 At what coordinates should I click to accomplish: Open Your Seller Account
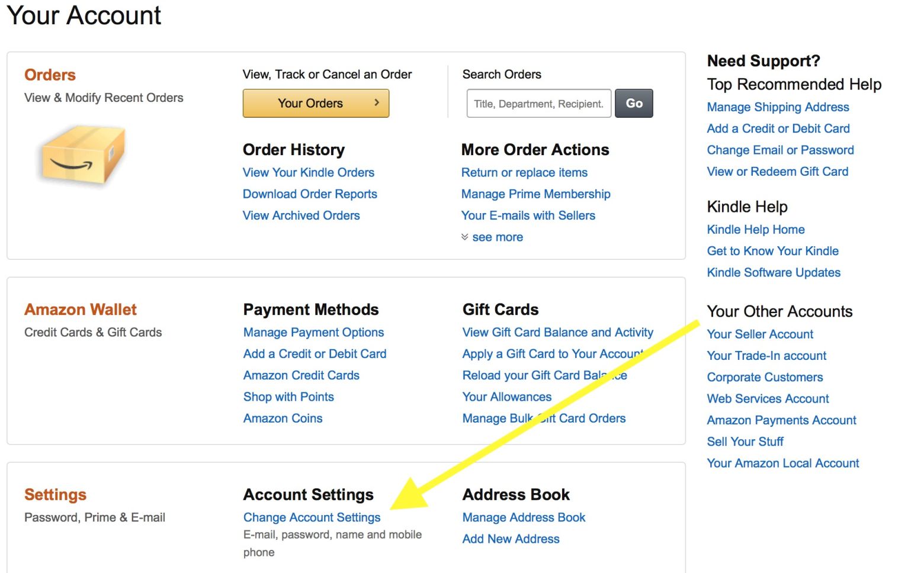[759, 334]
